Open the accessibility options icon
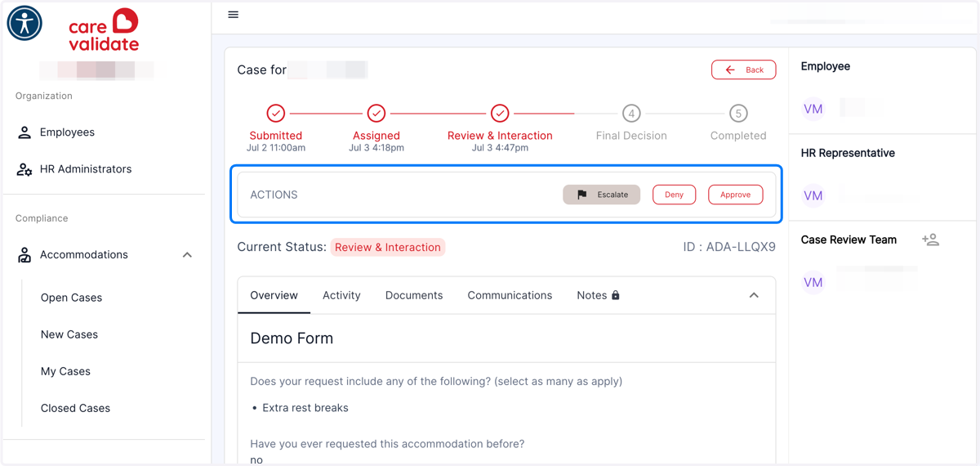980x466 pixels. (24, 23)
